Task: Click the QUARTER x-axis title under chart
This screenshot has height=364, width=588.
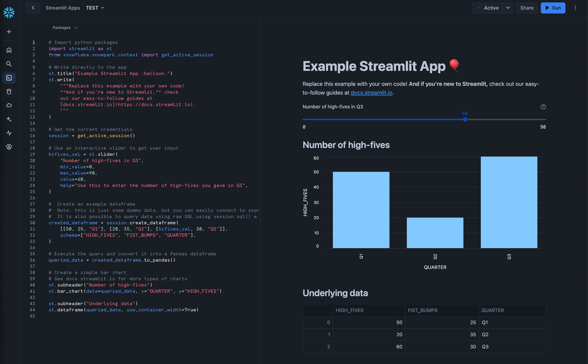Action: pos(435,267)
